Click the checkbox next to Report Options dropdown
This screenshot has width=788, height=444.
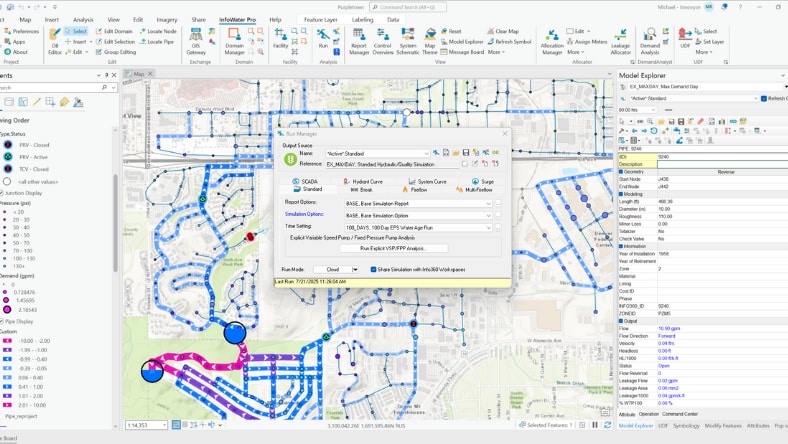(x=498, y=203)
